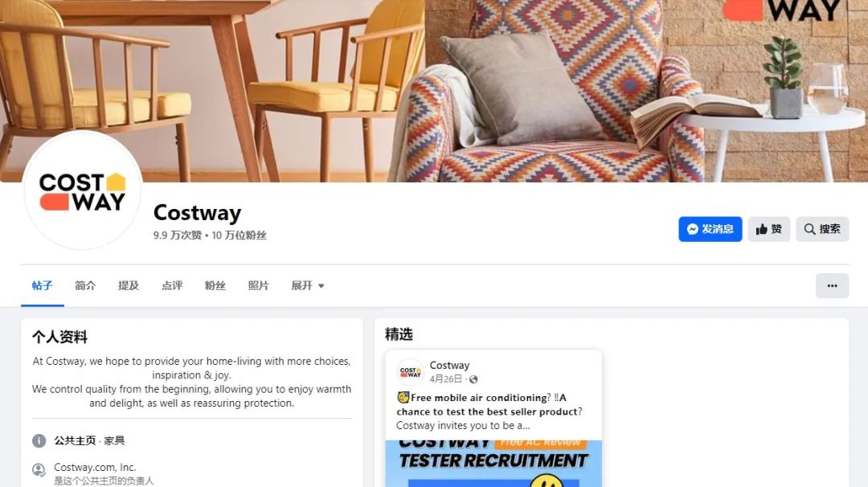Click the person icon next to Costway.com, Inc.
868x487 pixels.
39,470
